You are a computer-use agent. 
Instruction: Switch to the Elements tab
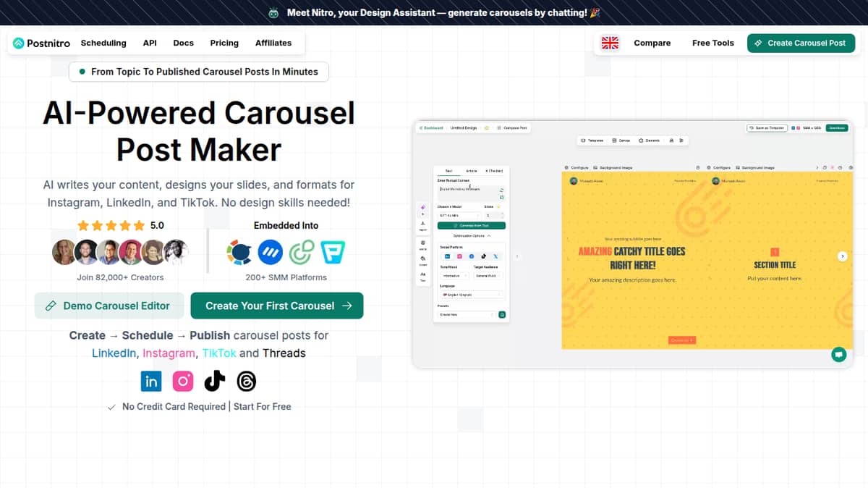tap(649, 140)
